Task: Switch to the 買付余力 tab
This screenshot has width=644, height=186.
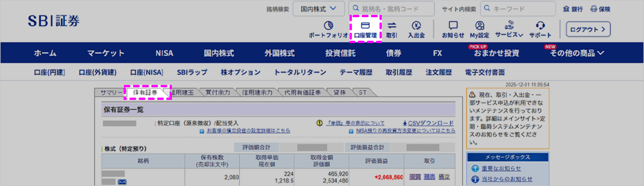Action: 218,92
